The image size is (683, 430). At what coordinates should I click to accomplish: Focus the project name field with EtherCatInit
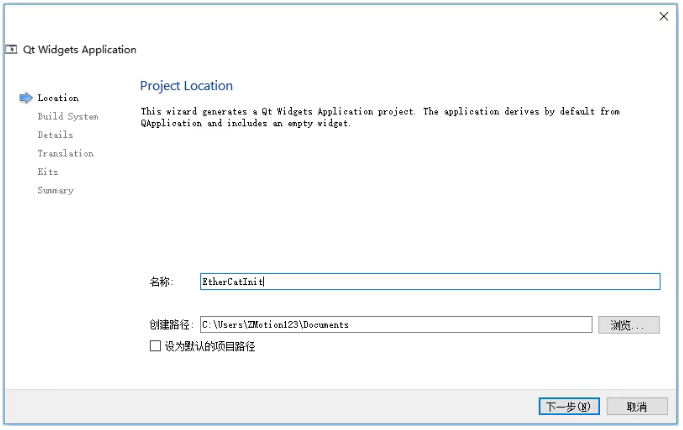[430, 281]
